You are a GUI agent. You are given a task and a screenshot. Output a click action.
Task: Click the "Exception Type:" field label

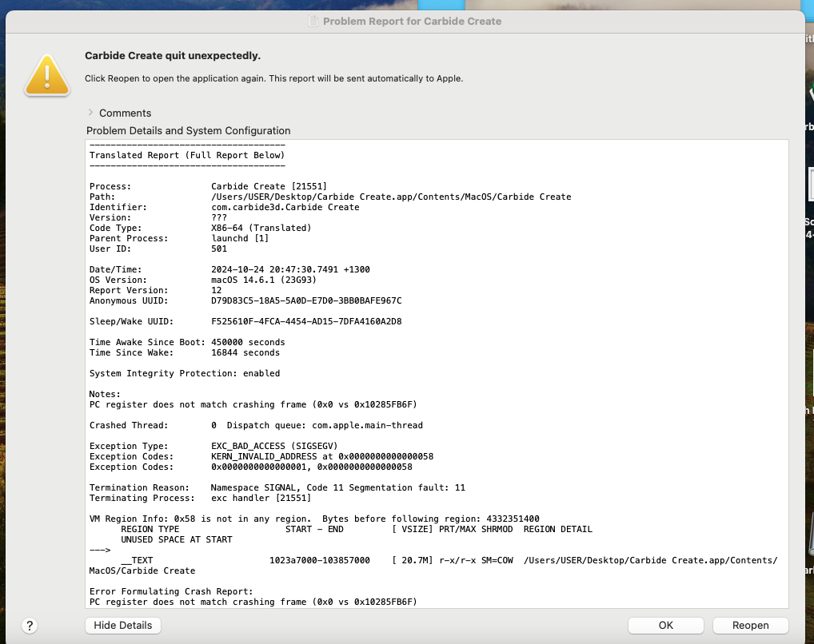click(x=129, y=446)
